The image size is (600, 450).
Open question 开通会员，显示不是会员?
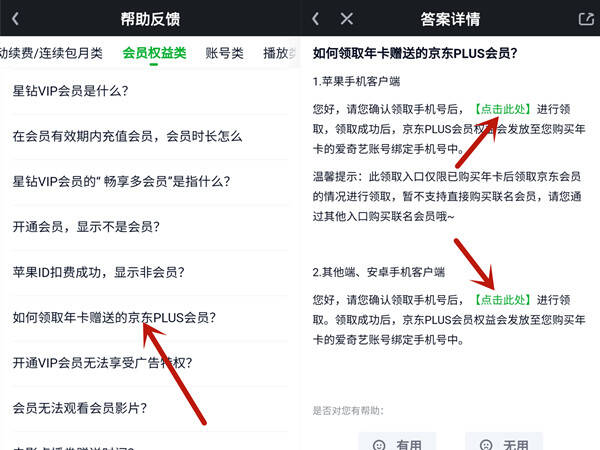click(x=150, y=227)
